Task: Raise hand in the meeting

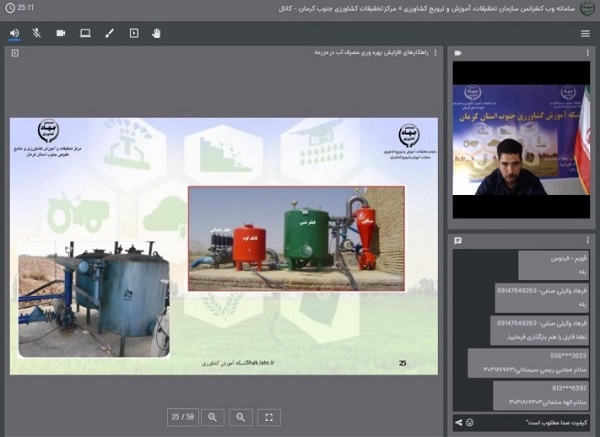Action: tap(157, 33)
